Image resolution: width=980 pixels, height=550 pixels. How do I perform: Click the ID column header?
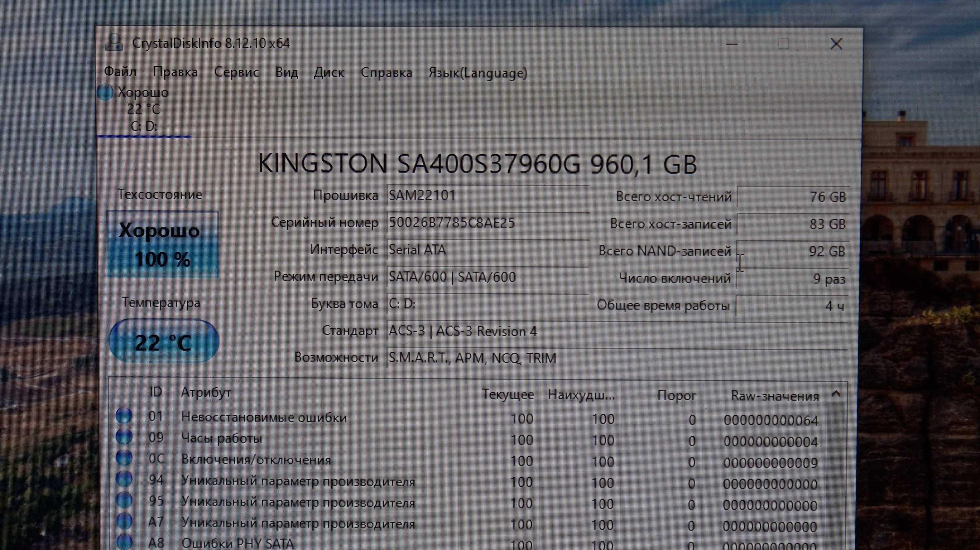[155, 392]
